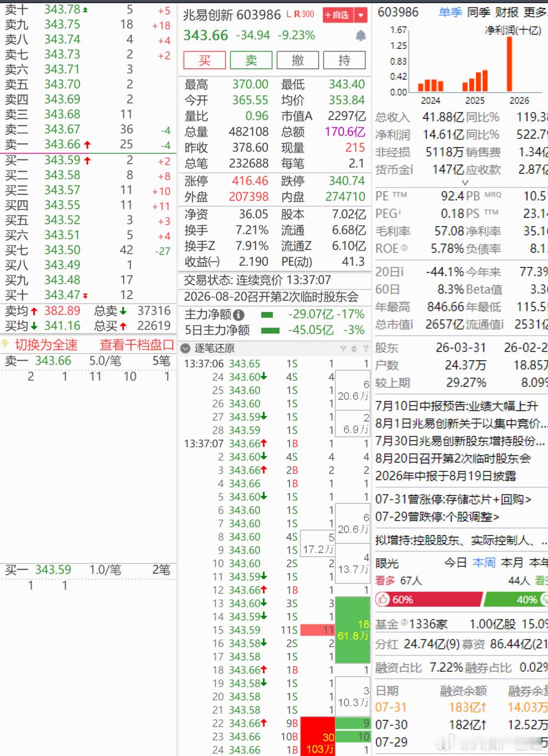Screen dimensions: 548x756
Task: Click the tall 2026 bar in 净利润 chart
Action: tap(509, 64)
